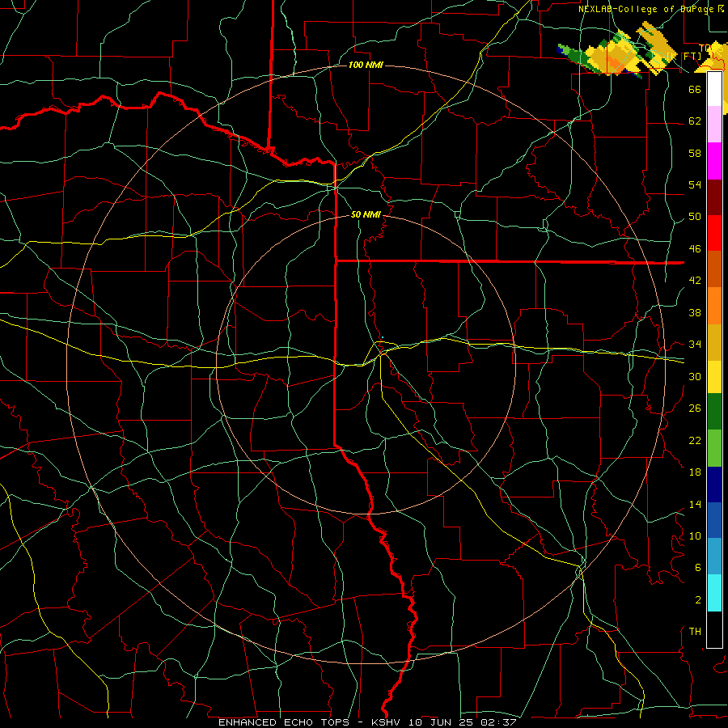Click the legend value "6"
728x728 pixels.
tap(698, 568)
